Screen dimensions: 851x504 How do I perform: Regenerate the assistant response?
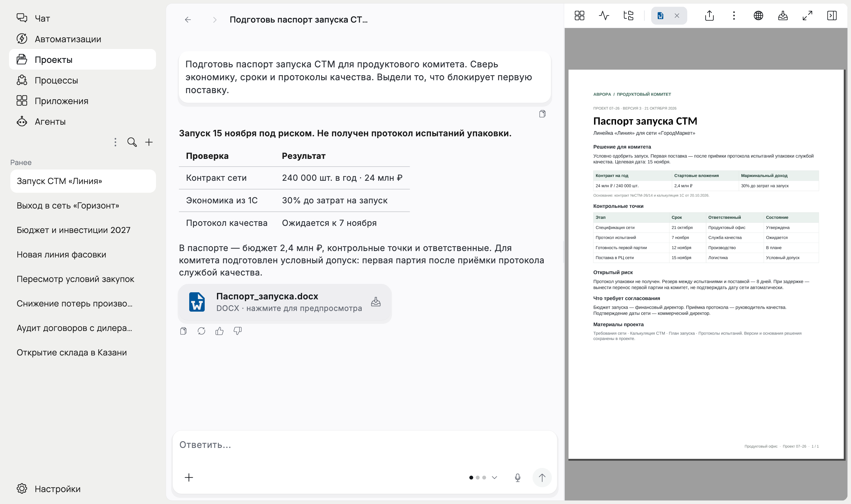pyautogui.click(x=201, y=331)
